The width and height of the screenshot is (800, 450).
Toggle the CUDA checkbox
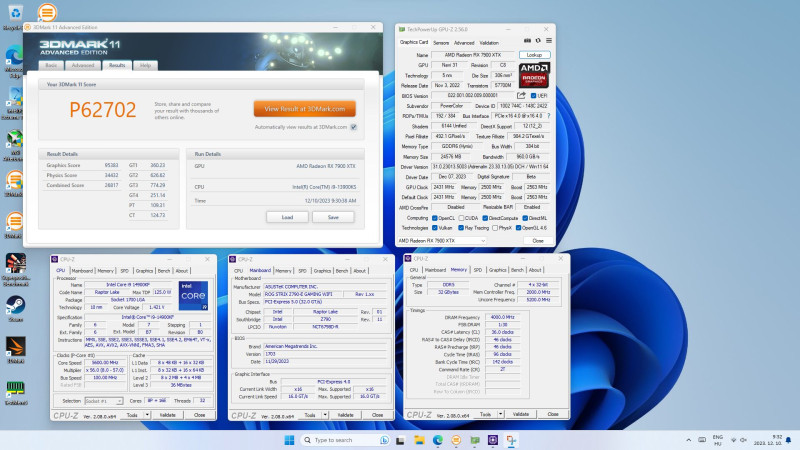461,218
